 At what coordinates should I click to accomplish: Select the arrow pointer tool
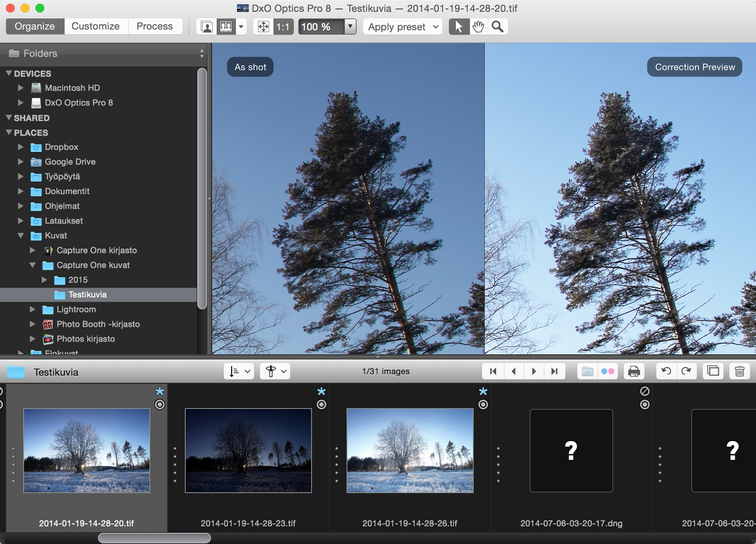pyautogui.click(x=459, y=26)
